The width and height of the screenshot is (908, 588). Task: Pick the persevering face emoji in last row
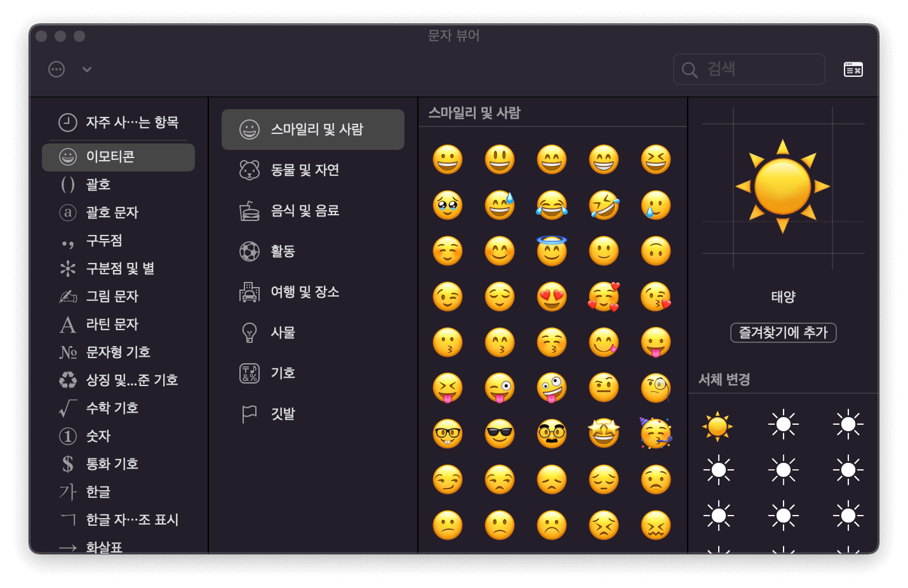point(604,525)
